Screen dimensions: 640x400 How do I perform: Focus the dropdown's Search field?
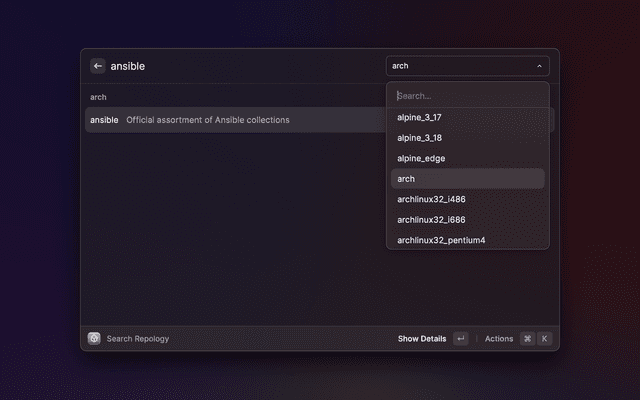(467, 96)
